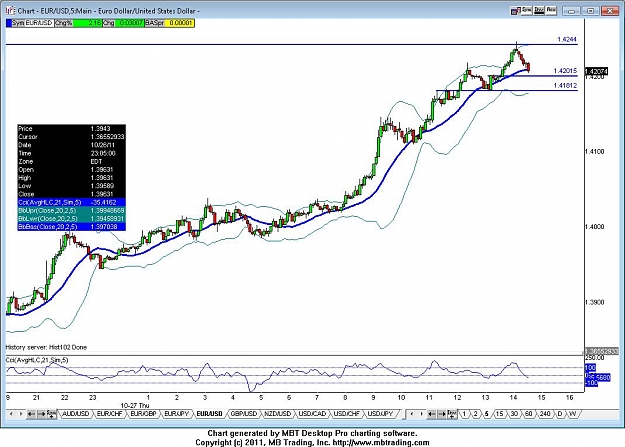
Task: Select the EUR/GBP tab
Action: click(x=143, y=414)
